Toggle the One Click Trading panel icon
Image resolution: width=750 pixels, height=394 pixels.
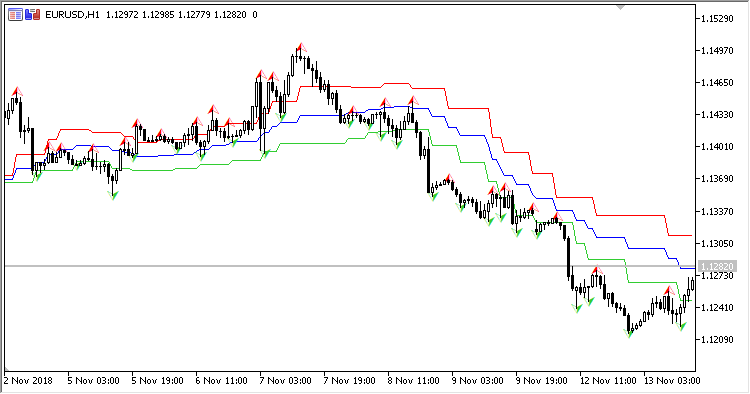point(32,15)
